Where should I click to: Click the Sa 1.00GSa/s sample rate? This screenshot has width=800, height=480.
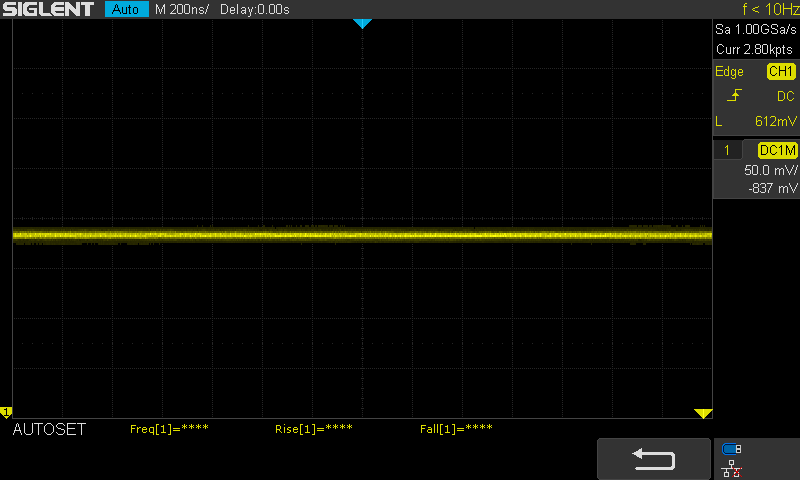tap(756, 30)
